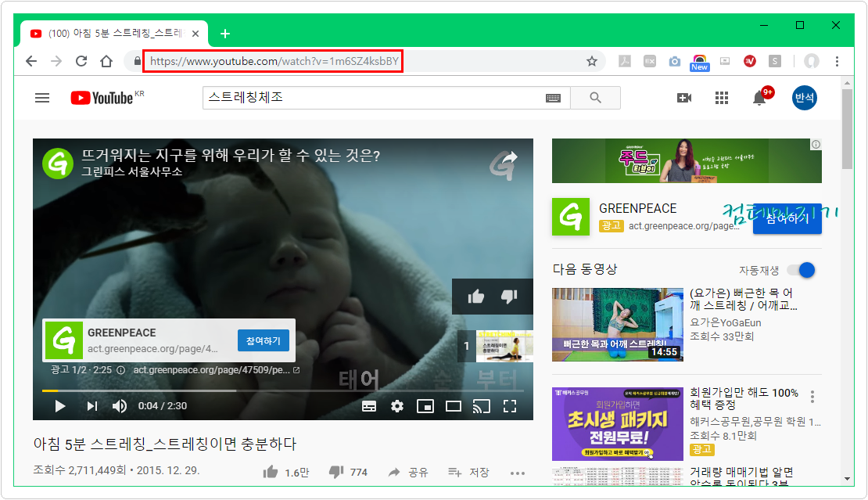Screen dimensions: 868x500
Task: Open the 반석 account avatar menu
Action: (x=805, y=98)
